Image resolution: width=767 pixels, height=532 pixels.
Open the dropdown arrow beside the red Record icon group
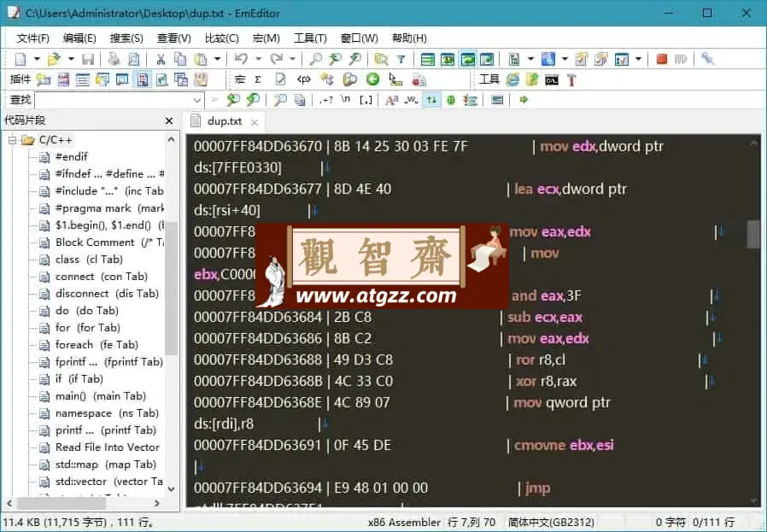point(638,59)
